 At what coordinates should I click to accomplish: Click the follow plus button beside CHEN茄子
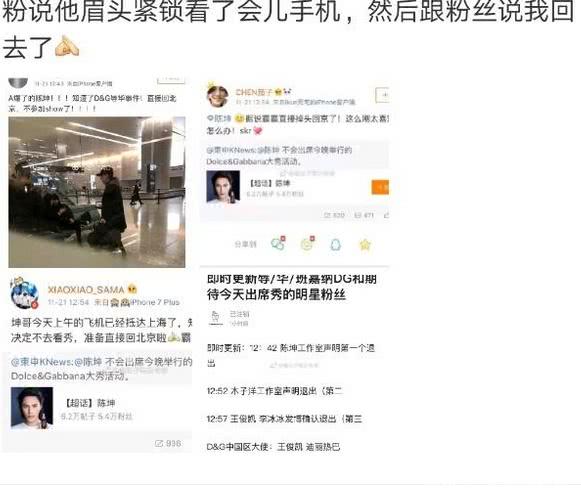(382, 95)
